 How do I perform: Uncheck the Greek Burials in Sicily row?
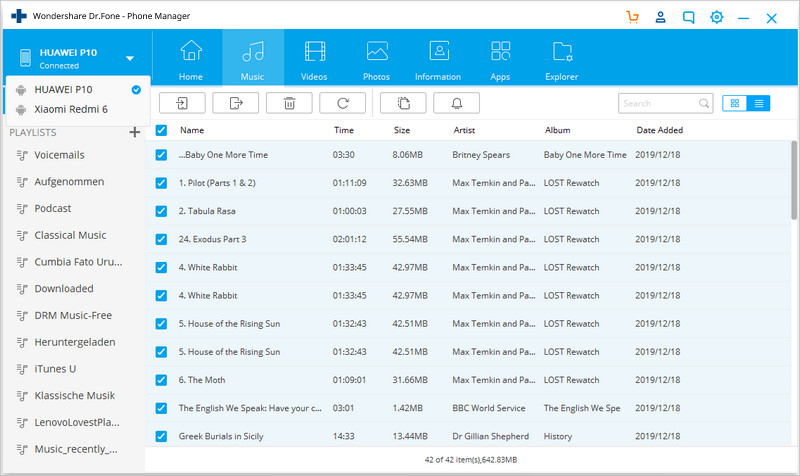pos(161,436)
